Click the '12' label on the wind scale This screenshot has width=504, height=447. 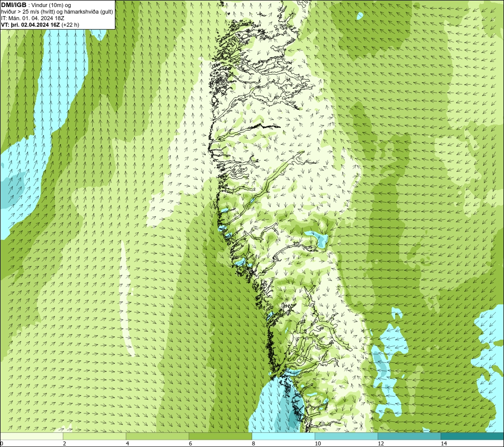point(381,444)
